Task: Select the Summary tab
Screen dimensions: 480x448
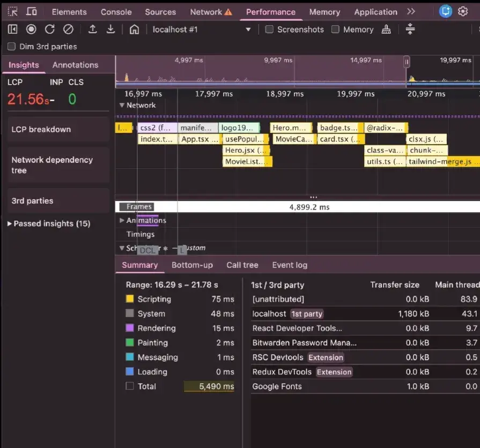Action: (x=139, y=265)
